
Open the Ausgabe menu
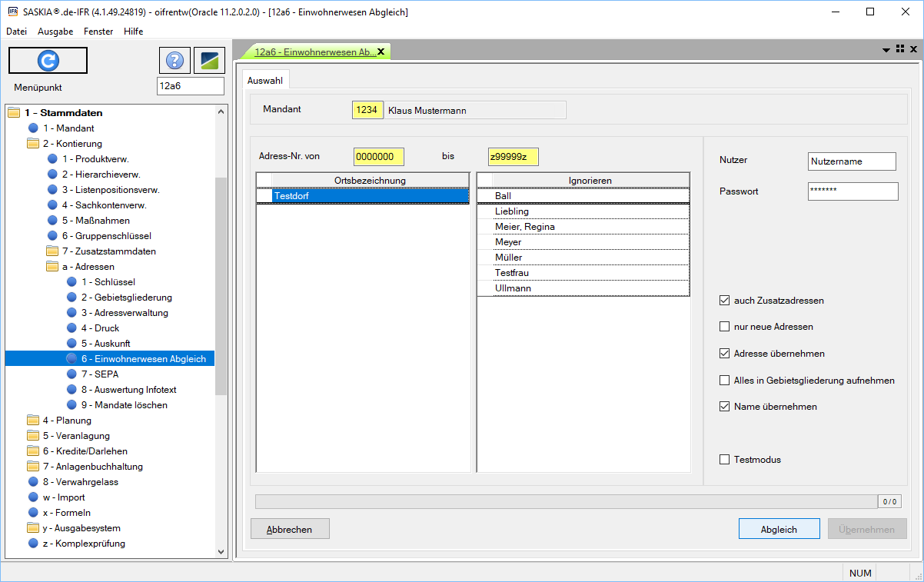tap(55, 32)
